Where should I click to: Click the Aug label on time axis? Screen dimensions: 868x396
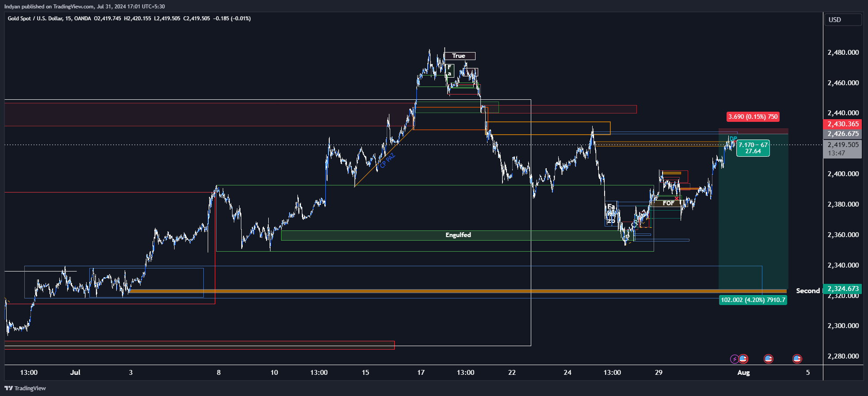(743, 373)
